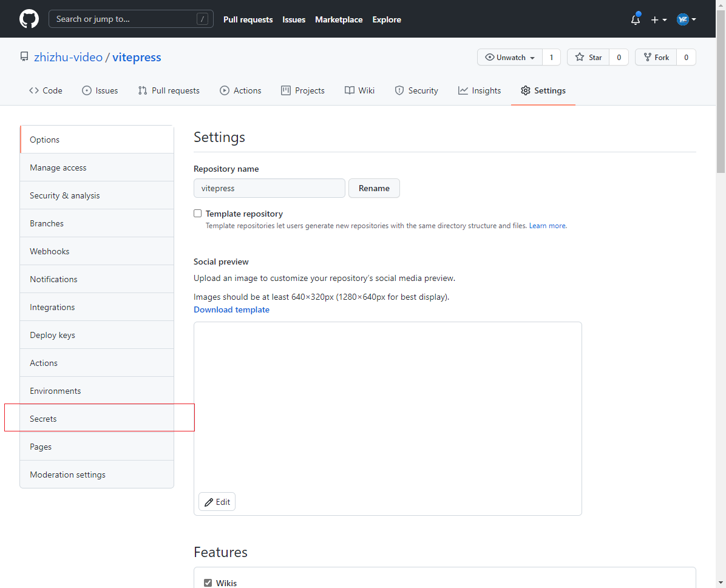Viewport: 726px width, 588px height.
Task: Click the Edit social preview button
Action: click(x=217, y=502)
